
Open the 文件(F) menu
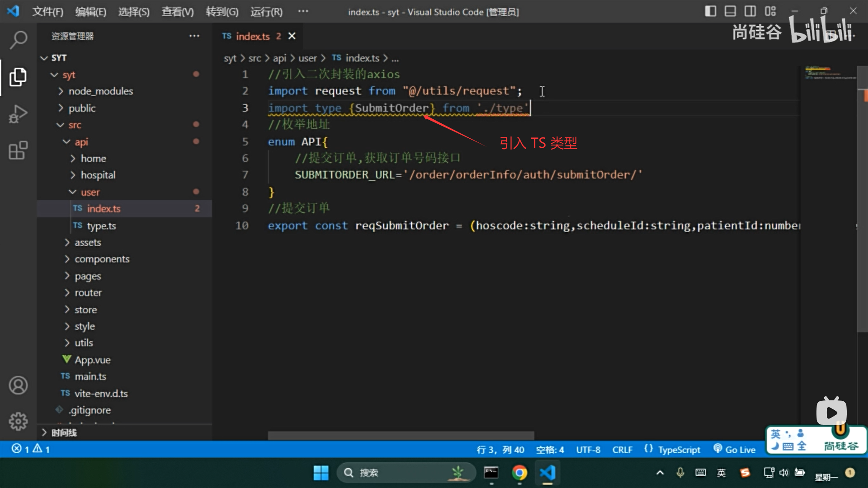coord(47,12)
